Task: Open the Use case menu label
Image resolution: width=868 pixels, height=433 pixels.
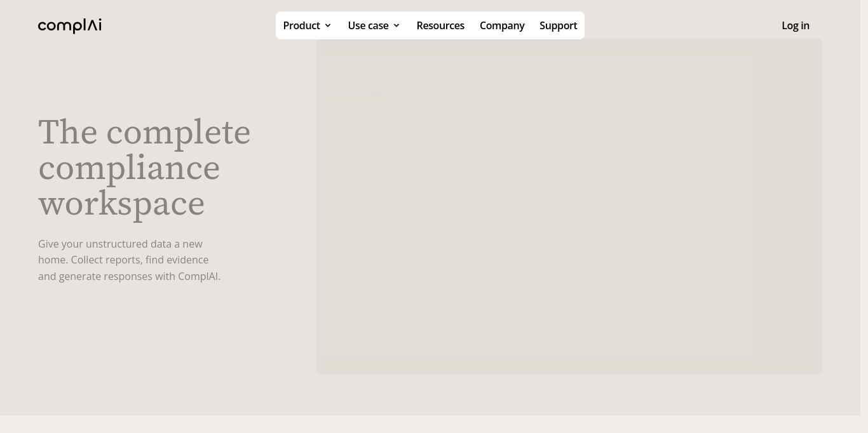Action: click(x=368, y=25)
